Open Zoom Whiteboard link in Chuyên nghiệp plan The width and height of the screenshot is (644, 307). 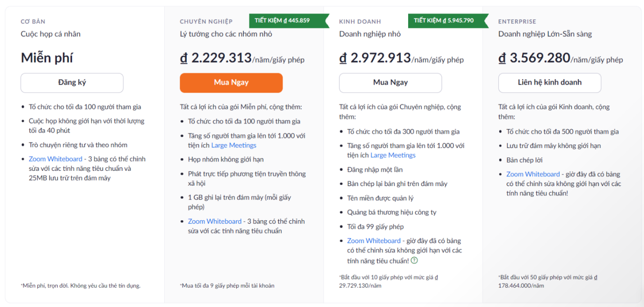[x=215, y=222]
